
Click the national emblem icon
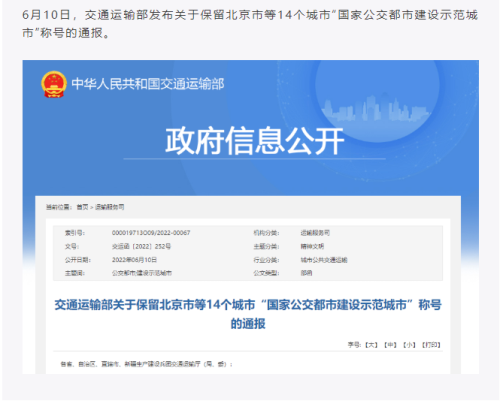pos(53,84)
